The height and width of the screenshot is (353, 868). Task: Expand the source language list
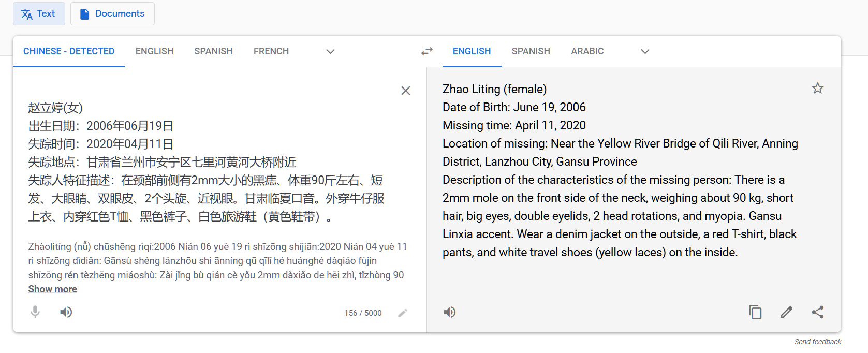[x=331, y=51]
